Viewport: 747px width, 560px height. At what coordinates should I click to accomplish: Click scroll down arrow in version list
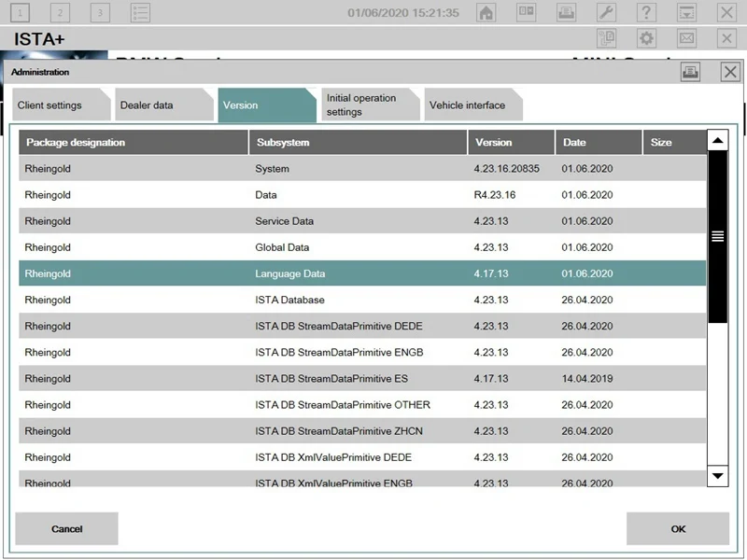(x=717, y=475)
